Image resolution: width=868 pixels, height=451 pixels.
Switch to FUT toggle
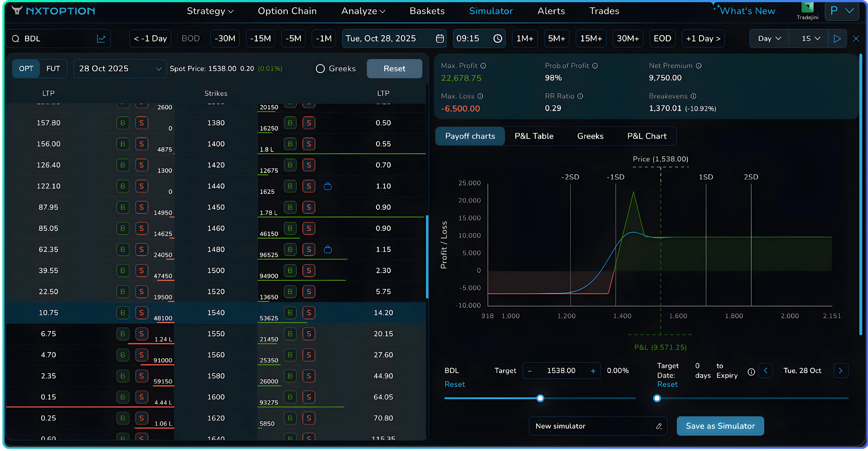(x=53, y=68)
